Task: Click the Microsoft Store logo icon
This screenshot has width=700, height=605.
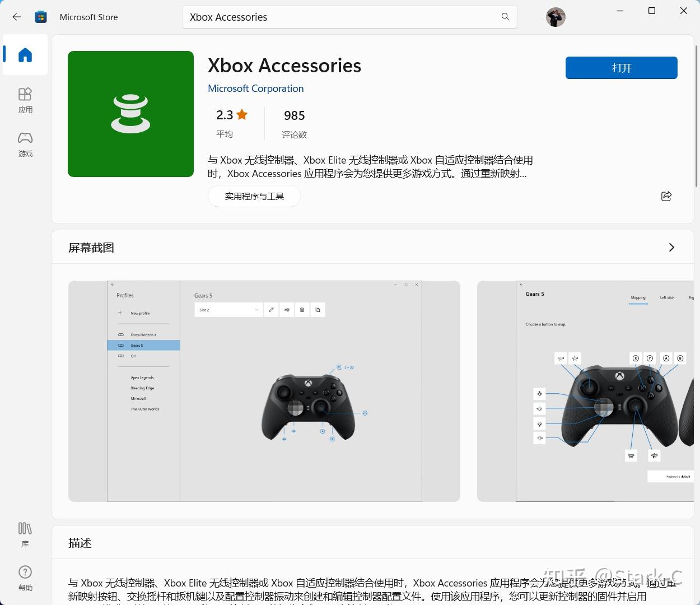Action: [41, 17]
